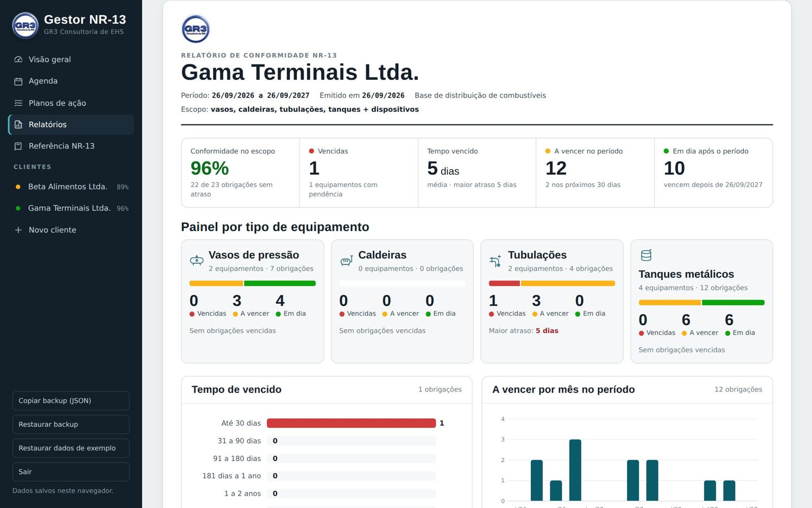
Task: Click Copiar backup (JSON) button
Action: click(x=71, y=401)
